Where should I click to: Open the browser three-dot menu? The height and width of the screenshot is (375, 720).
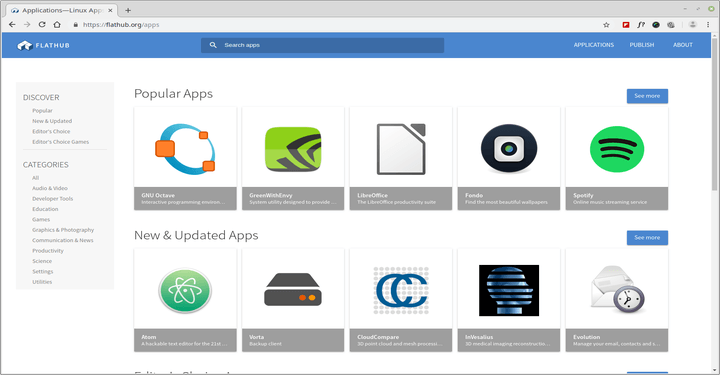pos(708,25)
